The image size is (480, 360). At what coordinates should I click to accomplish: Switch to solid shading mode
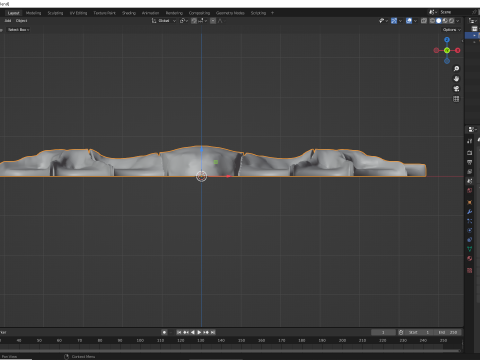pos(439,21)
